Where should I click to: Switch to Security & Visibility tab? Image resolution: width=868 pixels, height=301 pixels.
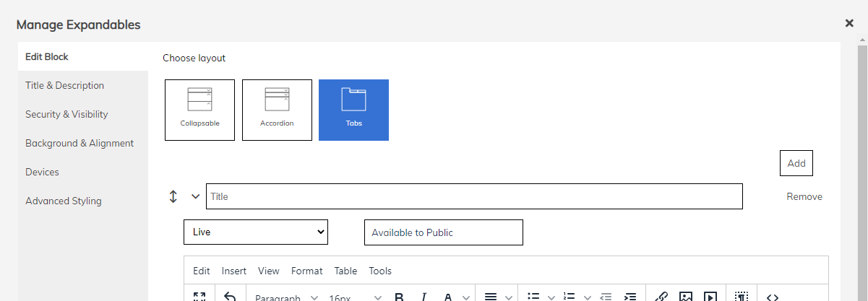(66, 114)
